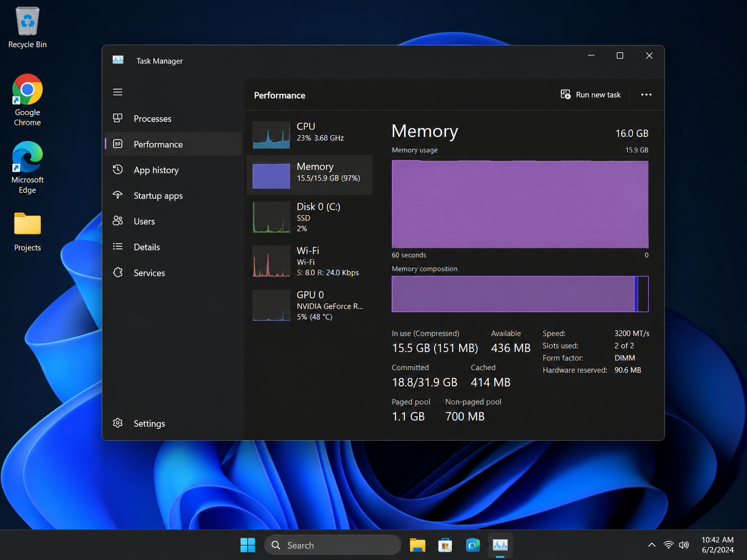Click the Performance sidebar icon
Image resolution: width=747 pixels, height=560 pixels.
tap(118, 144)
